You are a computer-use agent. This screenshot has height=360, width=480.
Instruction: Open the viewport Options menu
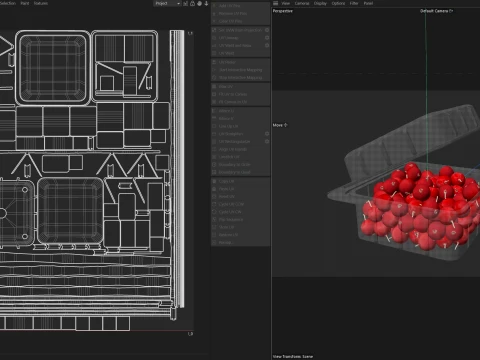point(338,3)
